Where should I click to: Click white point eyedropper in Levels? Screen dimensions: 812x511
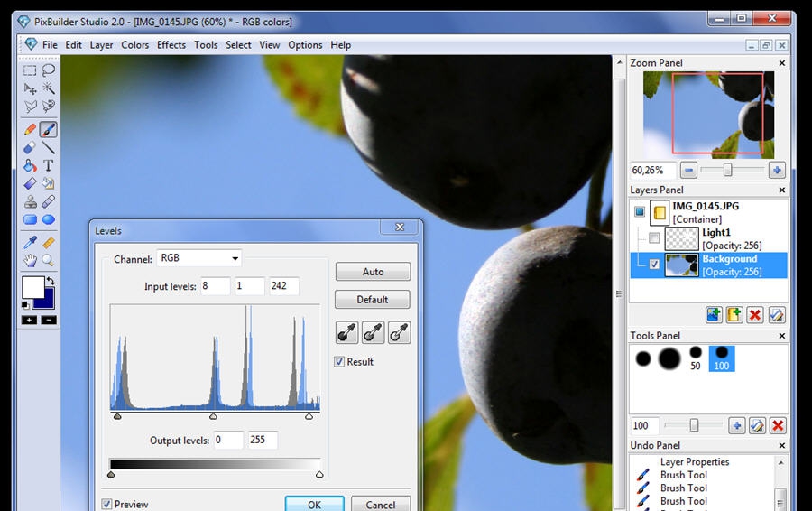[400, 333]
